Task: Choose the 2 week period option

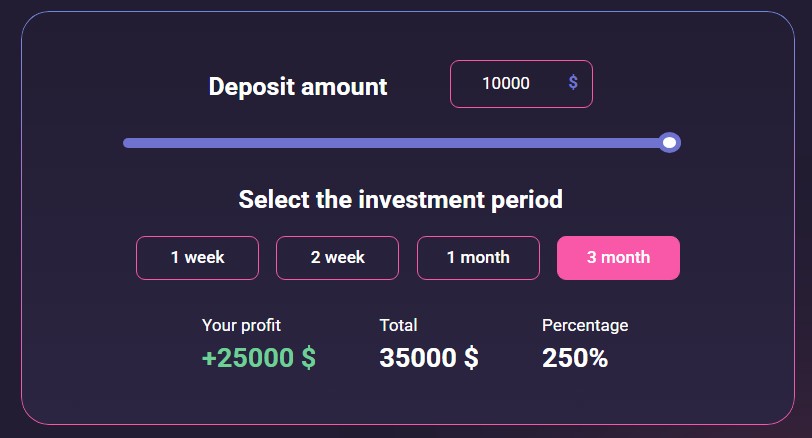Action: (x=337, y=258)
